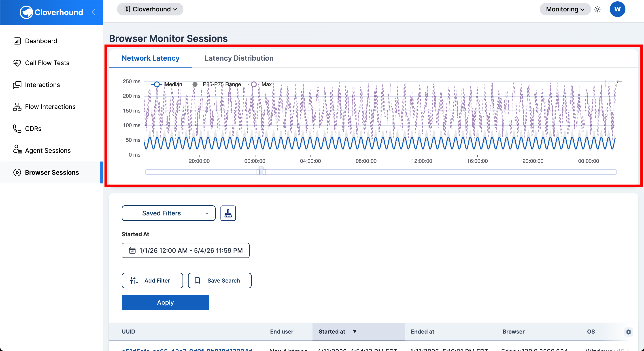The height and width of the screenshot is (351, 644).
Task: Apply the current filters
Action: (165, 302)
